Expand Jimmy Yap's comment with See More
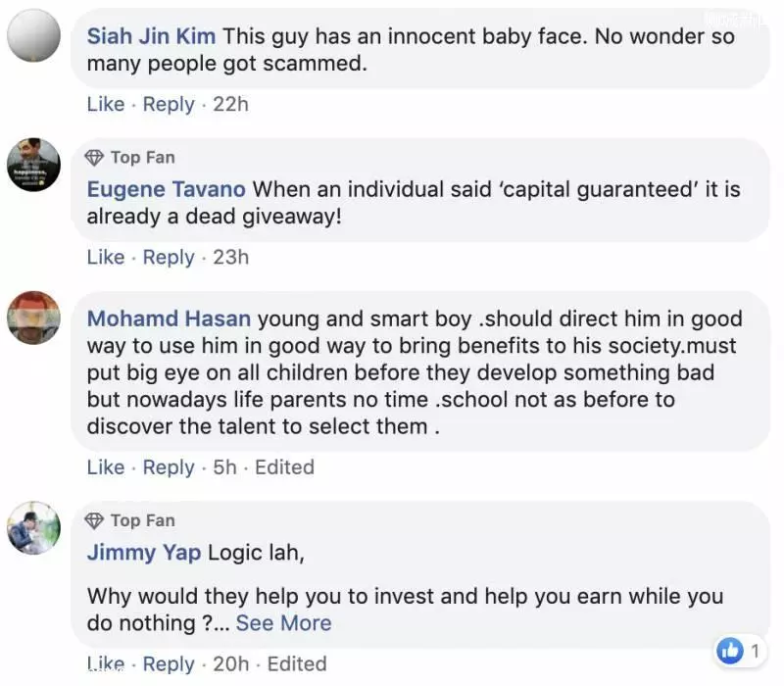 click(x=283, y=623)
